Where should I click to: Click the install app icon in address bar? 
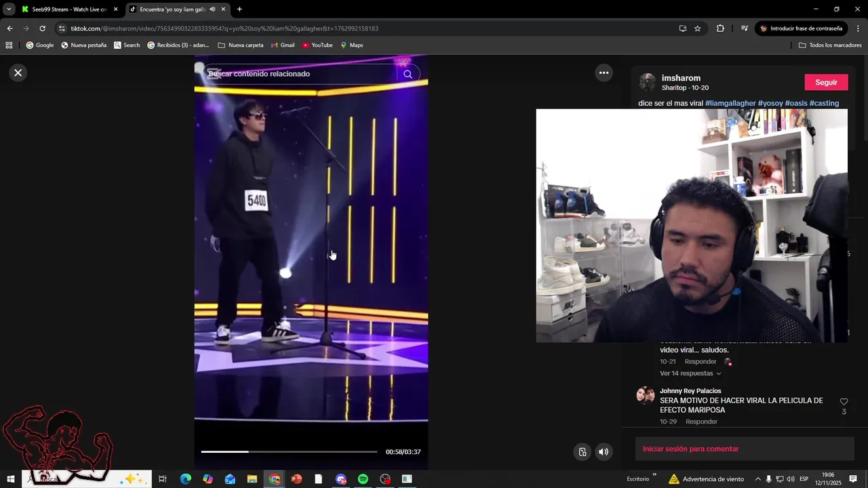click(x=683, y=28)
